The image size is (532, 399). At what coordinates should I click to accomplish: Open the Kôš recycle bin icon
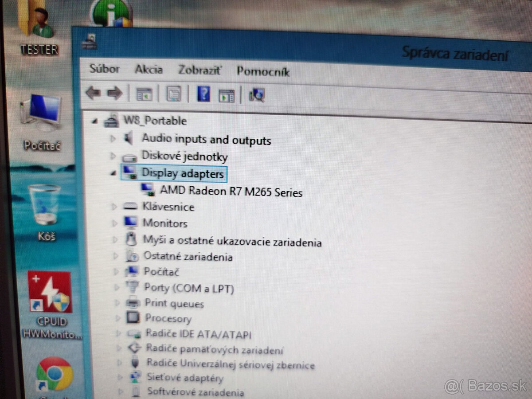(x=44, y=206)
